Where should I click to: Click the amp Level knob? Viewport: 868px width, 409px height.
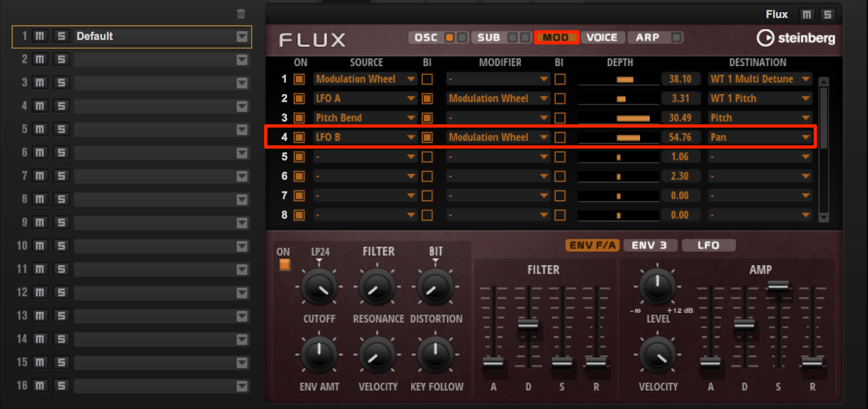[x=657, y=286]
